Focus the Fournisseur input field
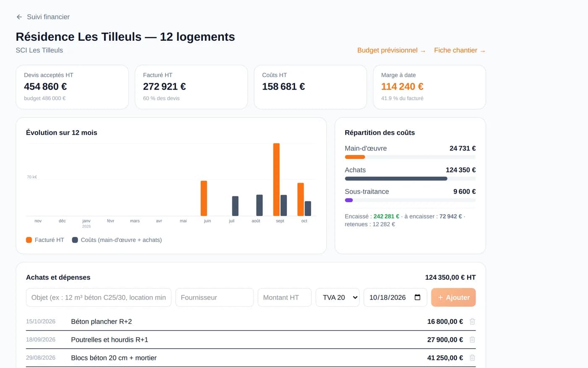588x368 pixels. click(x=215, y=297)
